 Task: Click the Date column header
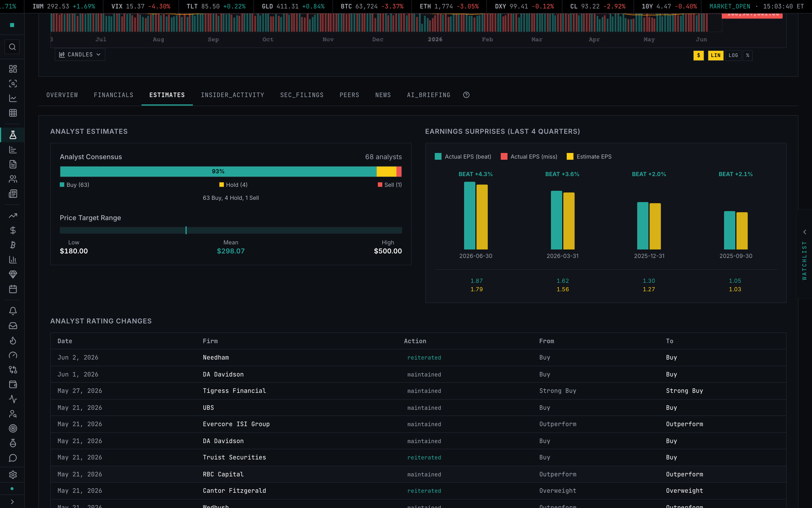(x=65, y=341)
